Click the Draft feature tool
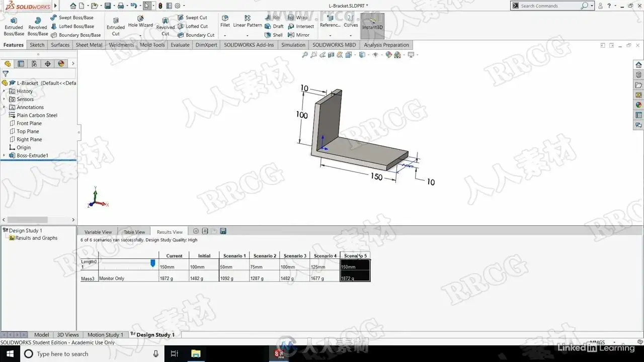This screenshot has height=362, width=644. [x=274, y=26]
